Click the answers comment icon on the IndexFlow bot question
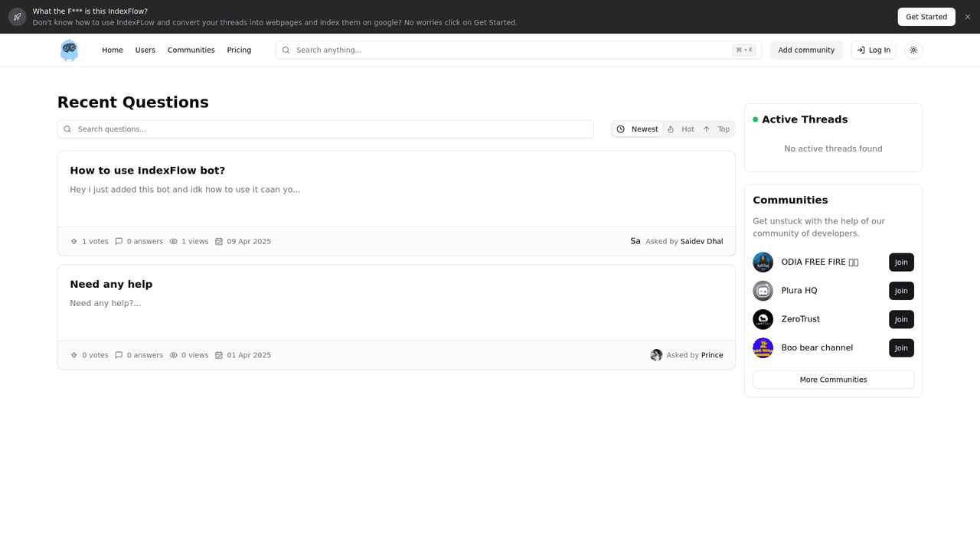Screen dimensions: 980x551 pyautogui.click(x=119, y=241)
